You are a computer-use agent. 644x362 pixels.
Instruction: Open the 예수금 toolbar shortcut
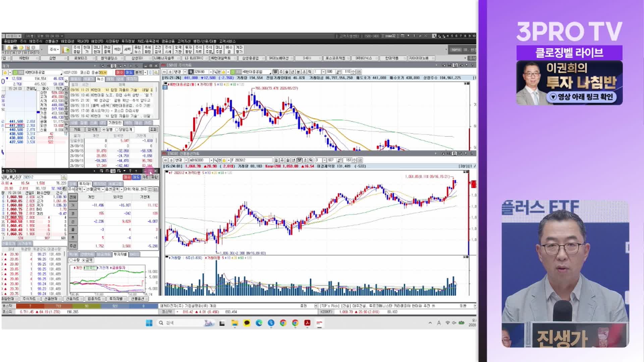229,50
